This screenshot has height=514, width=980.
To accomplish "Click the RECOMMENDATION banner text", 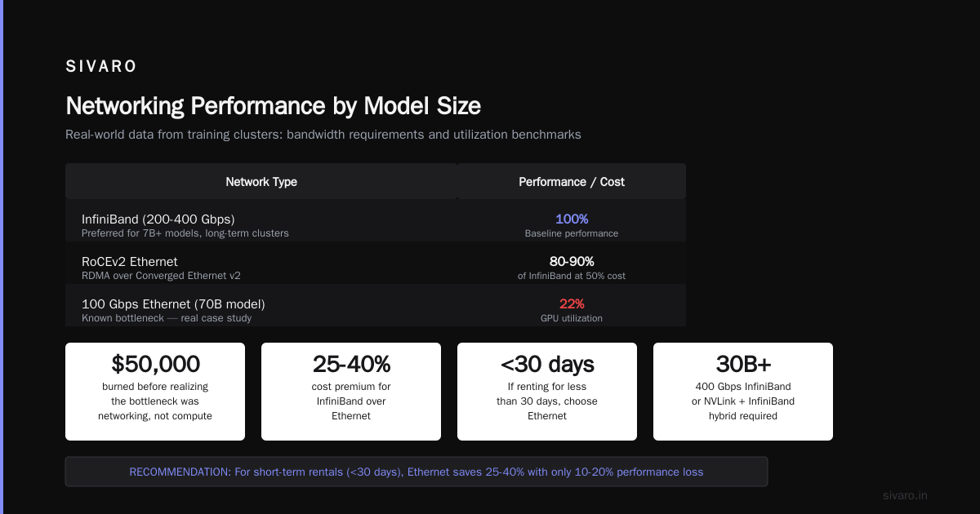I will (416, 472).
